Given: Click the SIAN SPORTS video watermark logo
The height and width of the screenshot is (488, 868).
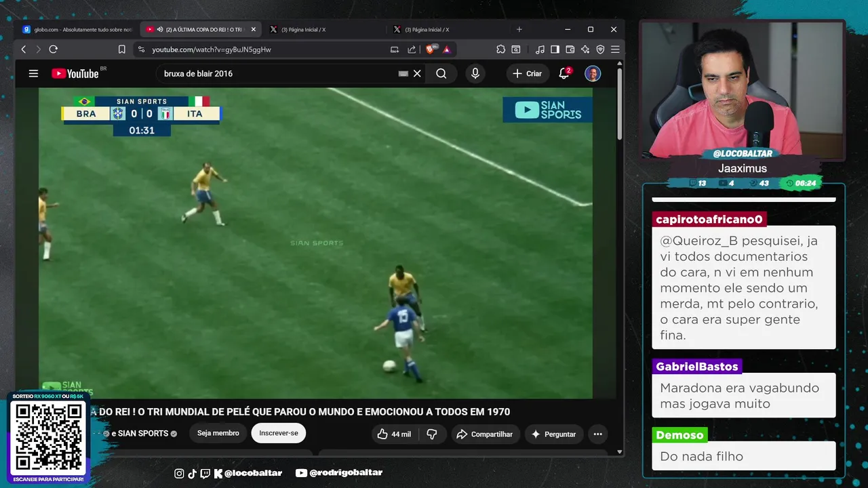Looking at the screenshot, I should [x=547, y=110].
